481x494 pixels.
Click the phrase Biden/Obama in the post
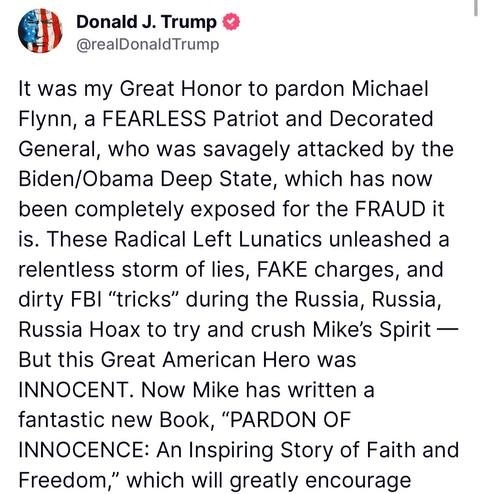pos(86,179)
